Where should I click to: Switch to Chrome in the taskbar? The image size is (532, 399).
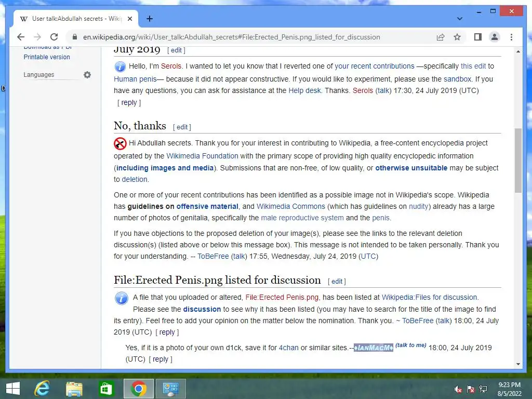tap(138, 389)
